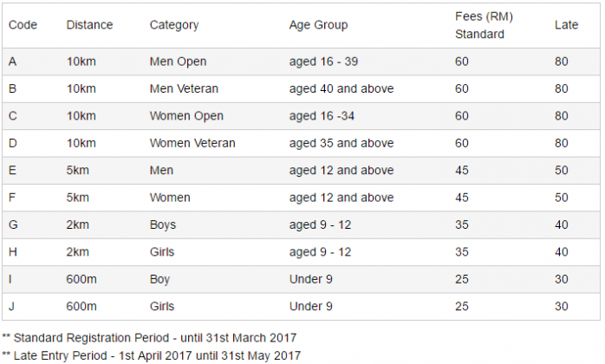The height and width of the screenshot is (364, 605).
Task: Click the aged 40 and above cell
Action: [x=342, y=88]
